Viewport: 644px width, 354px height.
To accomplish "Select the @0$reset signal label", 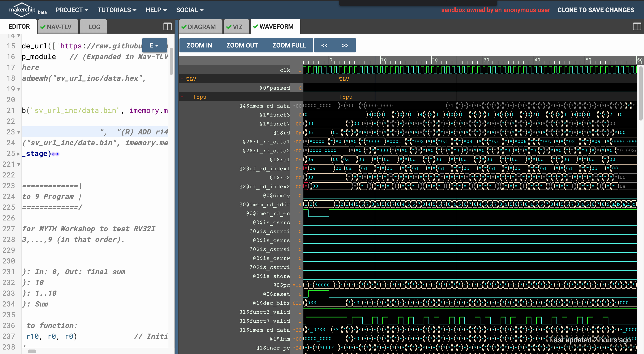I will 277,294.
